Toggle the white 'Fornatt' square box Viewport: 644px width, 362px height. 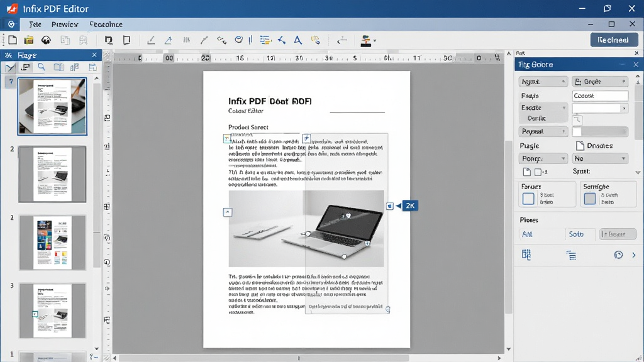click(528, 199)
